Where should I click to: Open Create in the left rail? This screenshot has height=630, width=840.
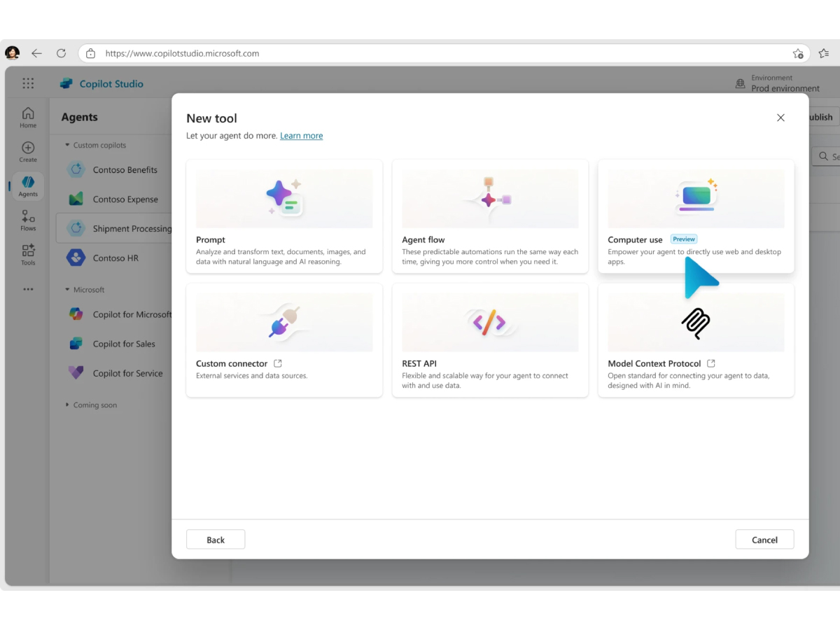(28, 151)
